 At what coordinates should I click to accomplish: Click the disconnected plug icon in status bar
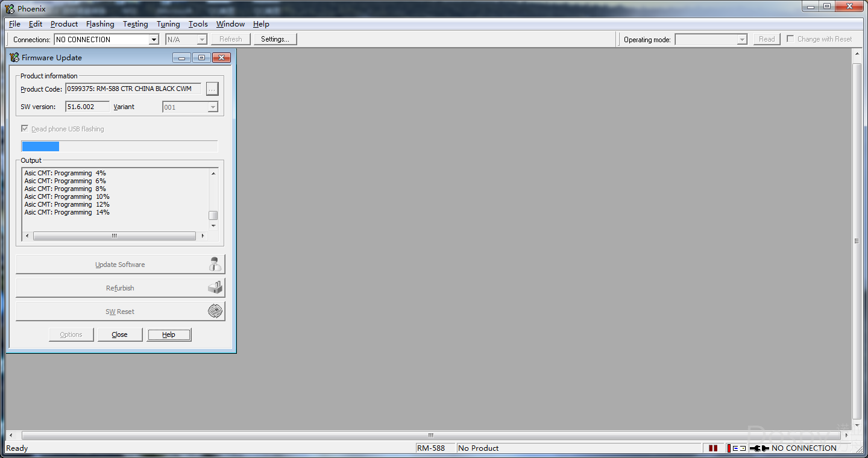tap(759, 448)
